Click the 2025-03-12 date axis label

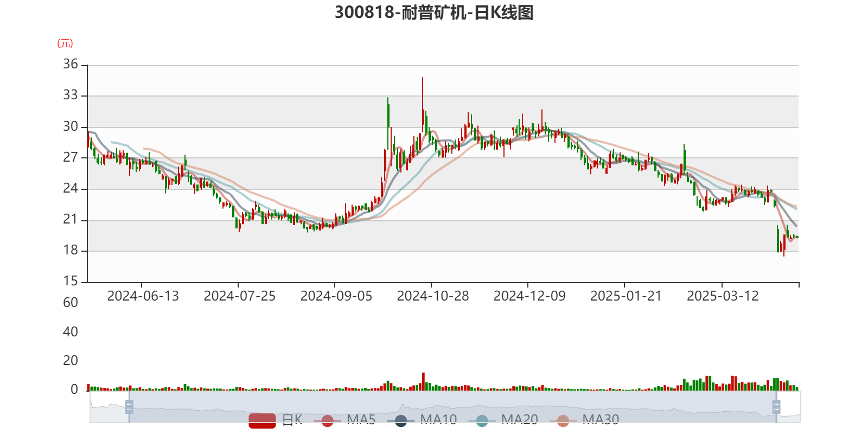point(723,296)
